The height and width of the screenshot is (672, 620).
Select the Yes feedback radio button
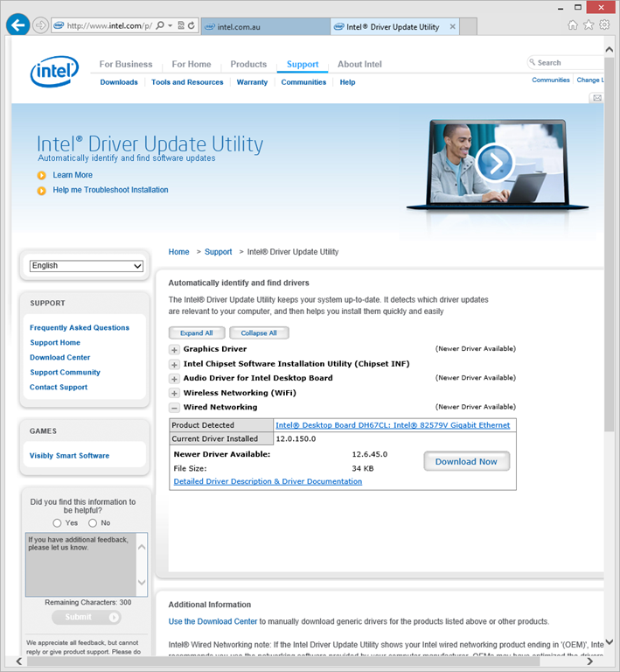coord(58,522)
